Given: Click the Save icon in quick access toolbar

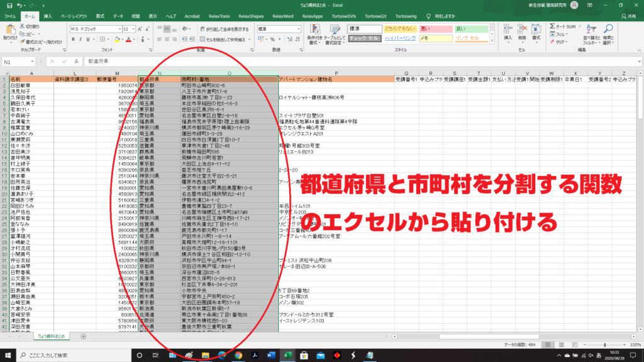Looking at the screenshot, I should pyautogui.click(x=7, y=4).
